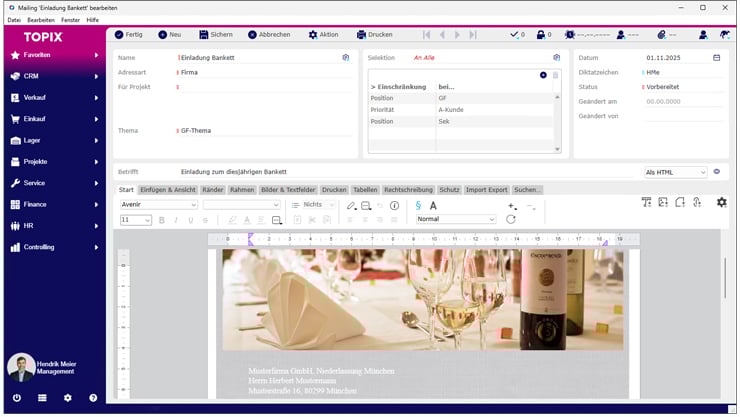Click the paragraph section symbol icon

(x=417, y=205)
